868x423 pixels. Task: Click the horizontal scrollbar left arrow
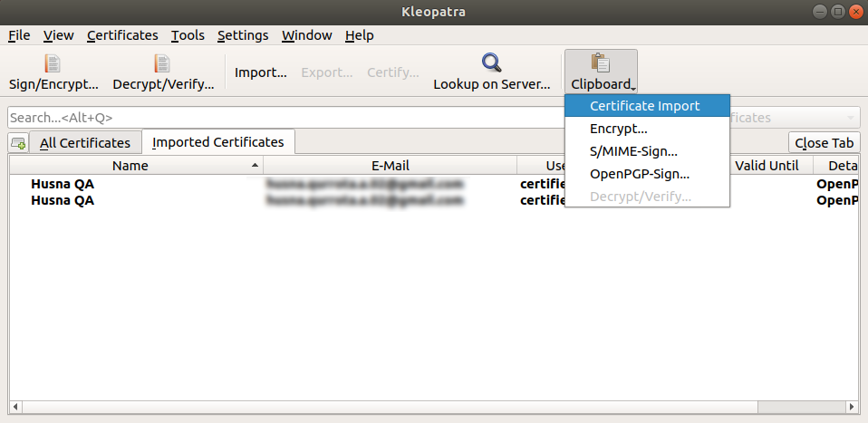coord(15,408)
